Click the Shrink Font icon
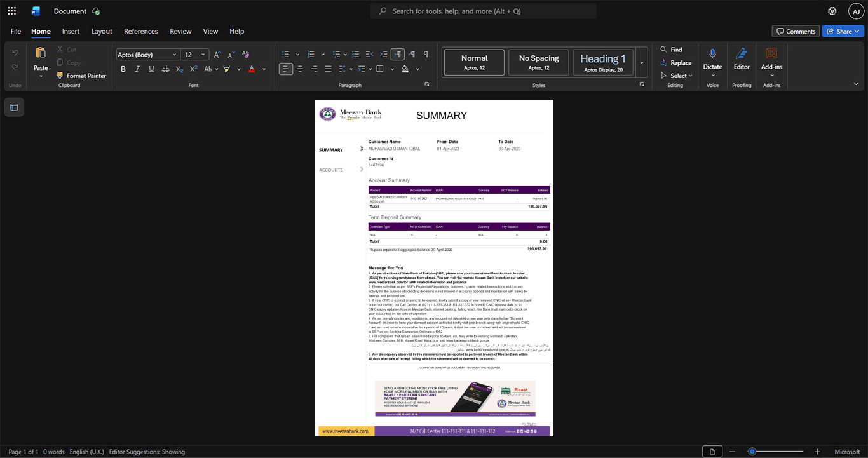The height and width of the screenshot is (458, 868). pos(231,55)
